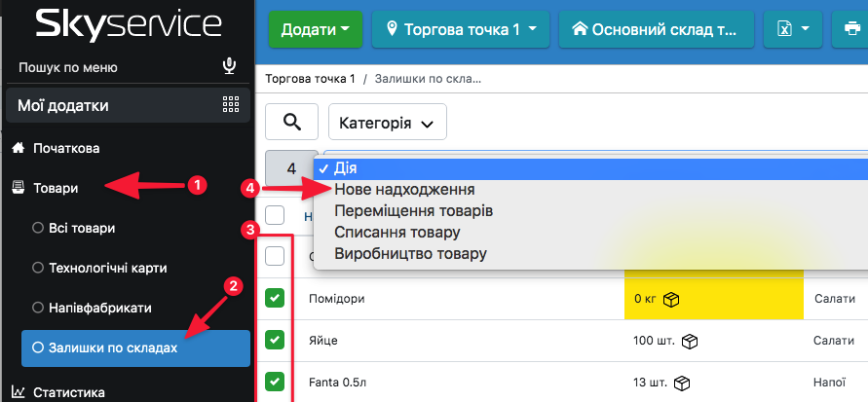Uncheck the Яйце row checkbox
The height and width of the screenshot is (402, 868).
[x=275, y=341]
